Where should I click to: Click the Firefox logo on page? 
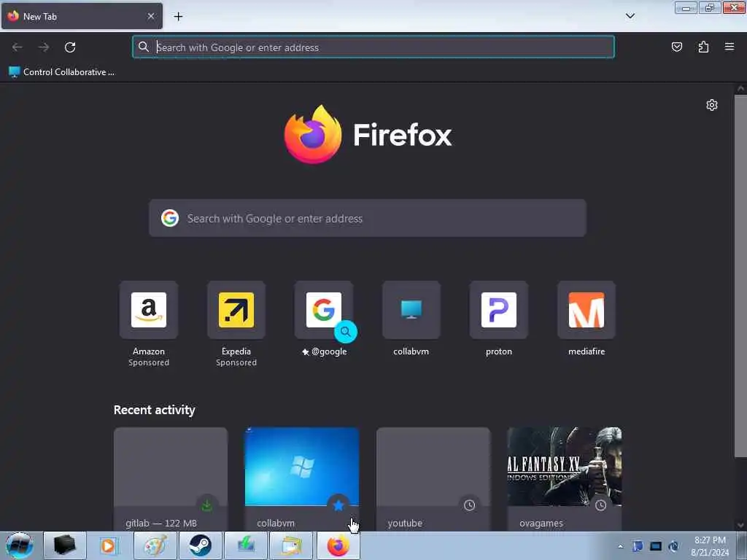coord(368,135)
